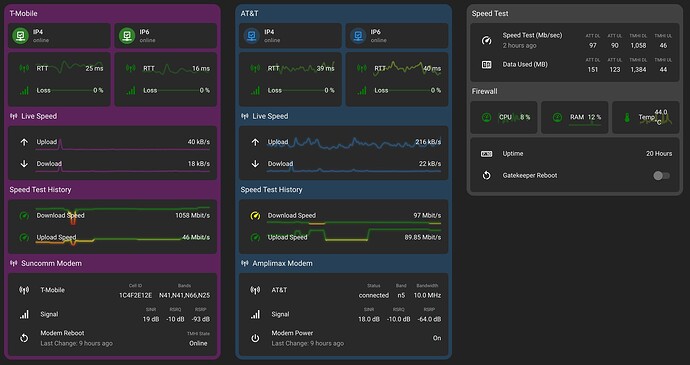Click the AT&T Bandwidth value 10.0 MHz

click(427, 295)
